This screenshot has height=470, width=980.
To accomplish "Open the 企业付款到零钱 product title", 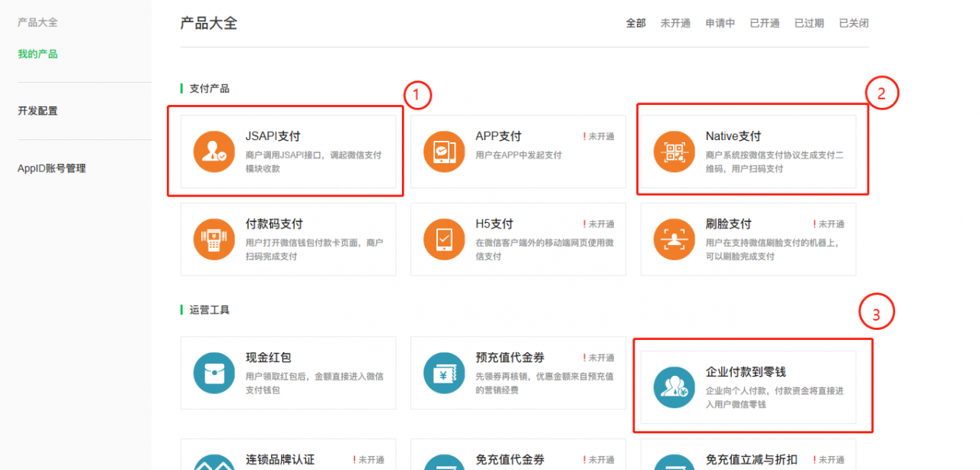I will 746,372.
